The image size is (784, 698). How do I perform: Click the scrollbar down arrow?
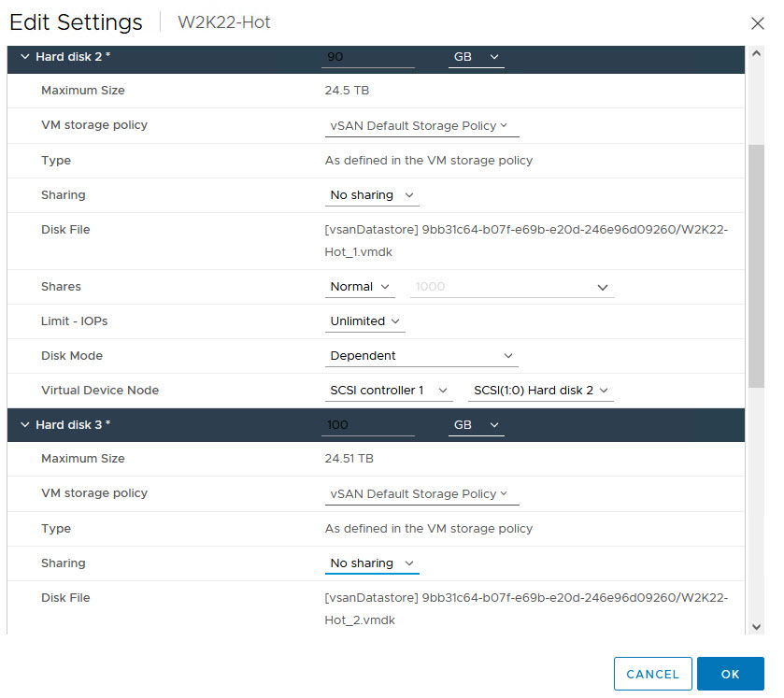click(757, 627)
